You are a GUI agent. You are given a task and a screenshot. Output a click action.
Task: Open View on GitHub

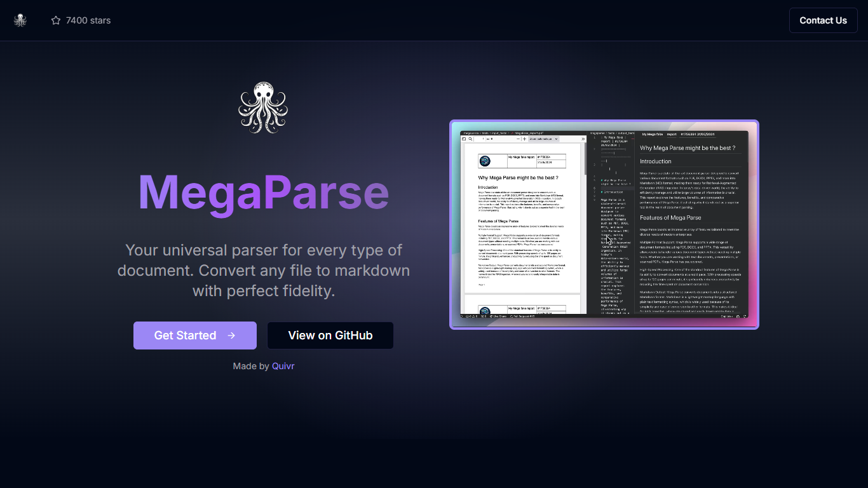(x=330, y=335)
